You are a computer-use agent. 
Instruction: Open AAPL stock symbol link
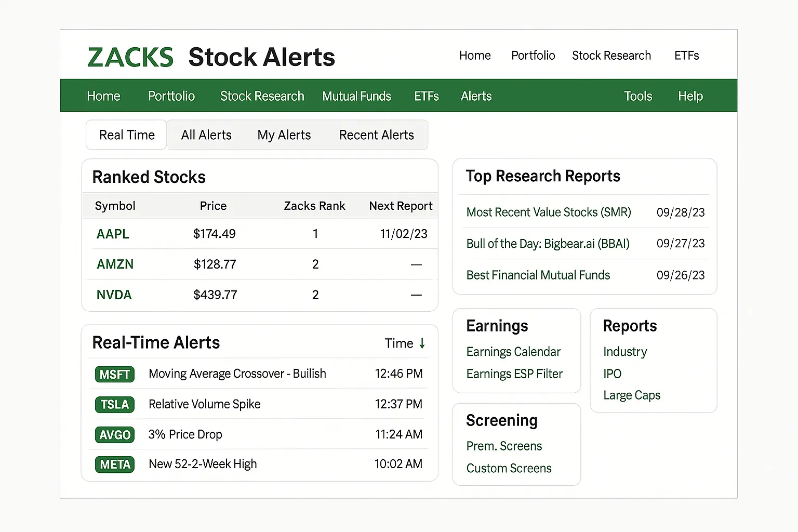point(113,234)
